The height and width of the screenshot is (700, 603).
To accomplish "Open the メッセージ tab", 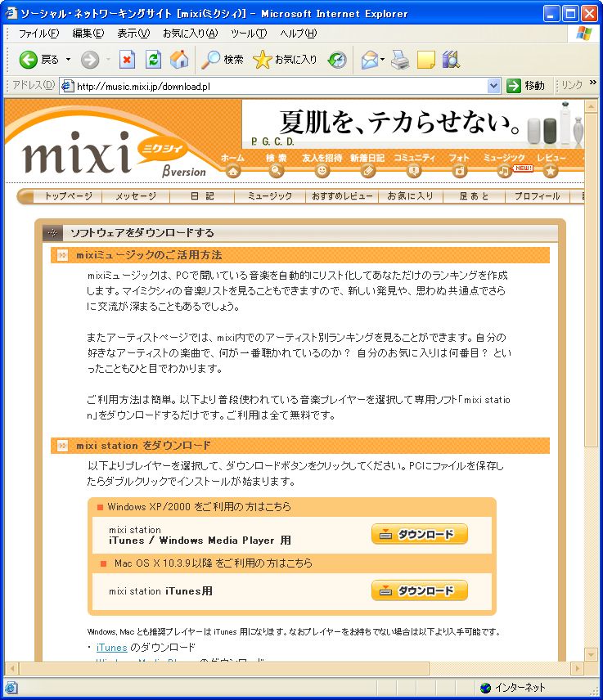I will [136, 196].
